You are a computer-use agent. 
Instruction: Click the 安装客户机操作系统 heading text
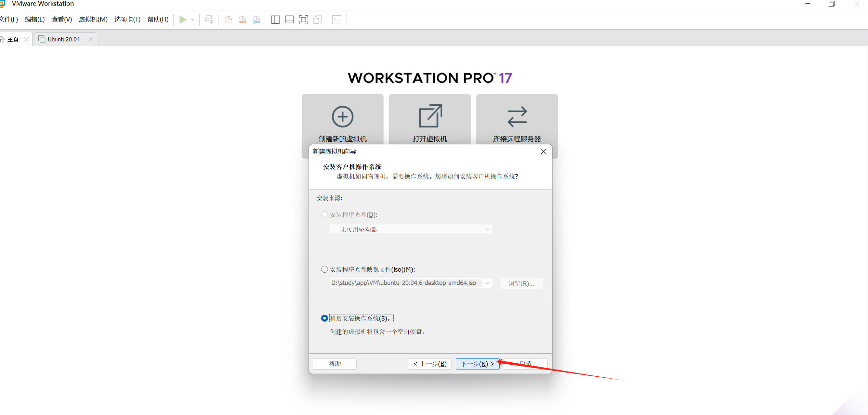point(352,167)
